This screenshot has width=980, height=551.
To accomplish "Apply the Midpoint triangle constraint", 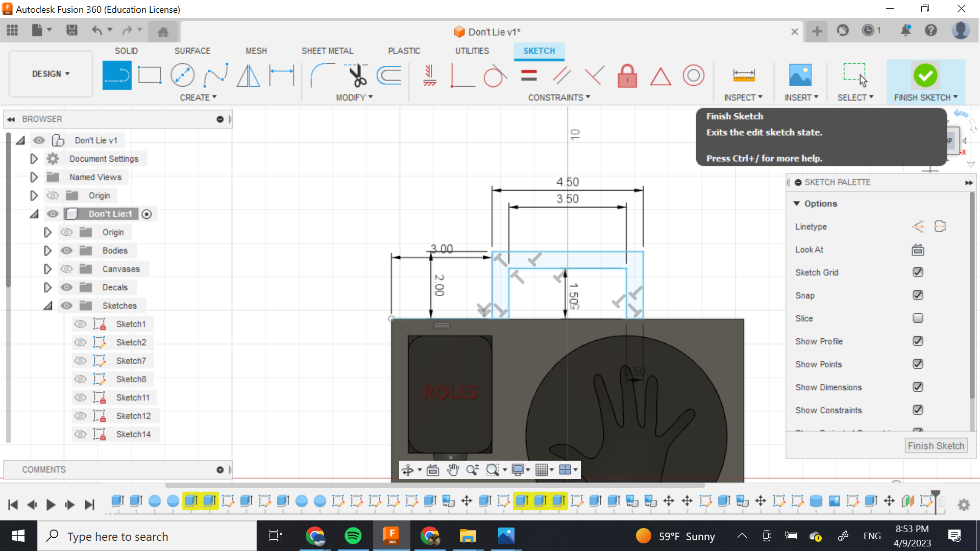I will coord(660,77).
